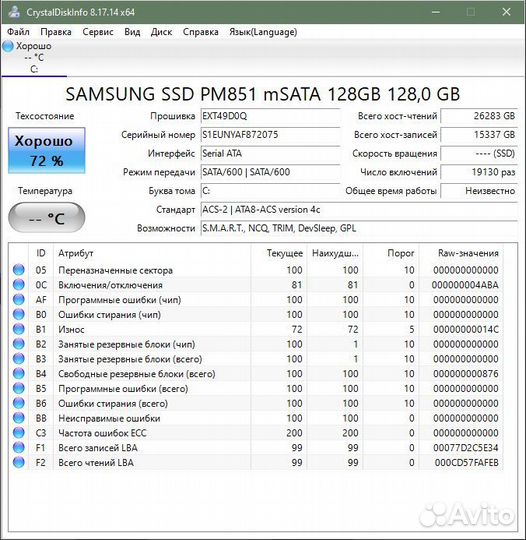The height and width of the screenshot is (540, 526).
Task: Click status orb for row F1 Всего записей LBA
Action: coord(19,447)
